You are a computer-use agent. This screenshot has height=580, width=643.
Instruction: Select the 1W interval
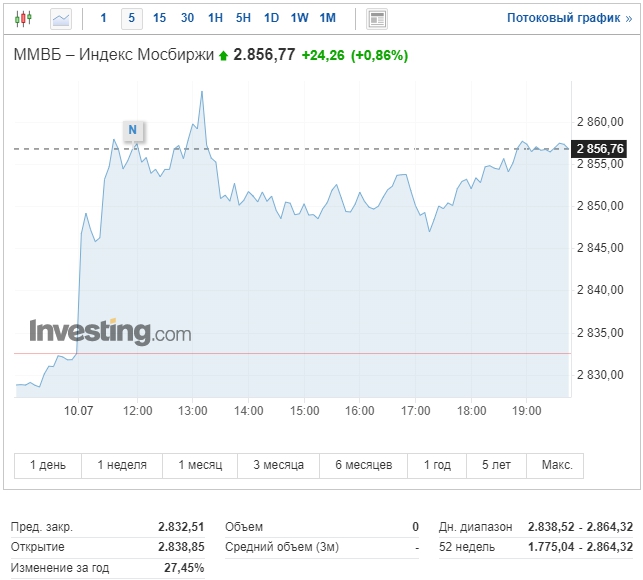(299, 18)
